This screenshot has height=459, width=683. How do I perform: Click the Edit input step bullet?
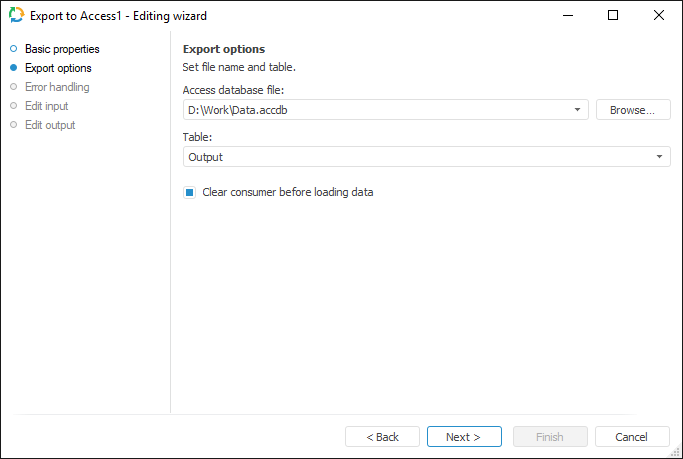(14, 106)
